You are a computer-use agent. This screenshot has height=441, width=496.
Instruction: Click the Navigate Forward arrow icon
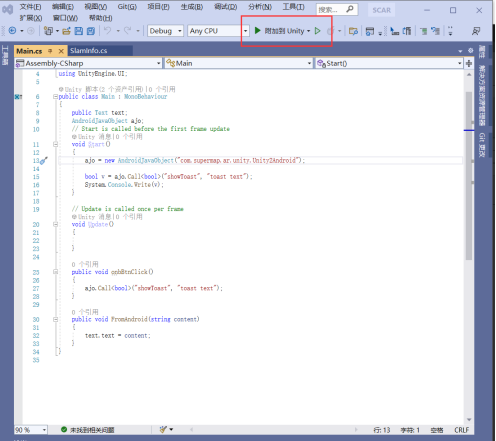tap(31, 31)
